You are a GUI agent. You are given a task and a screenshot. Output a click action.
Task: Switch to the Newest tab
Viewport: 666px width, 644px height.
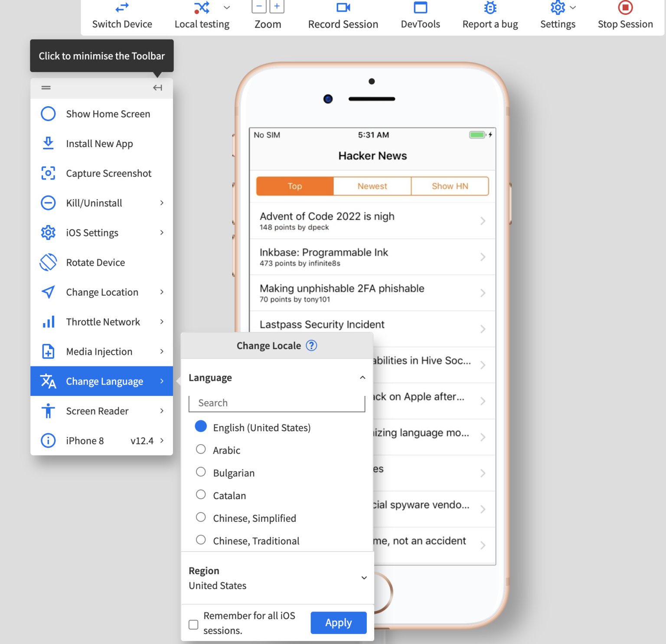click(x=372, y=186)
